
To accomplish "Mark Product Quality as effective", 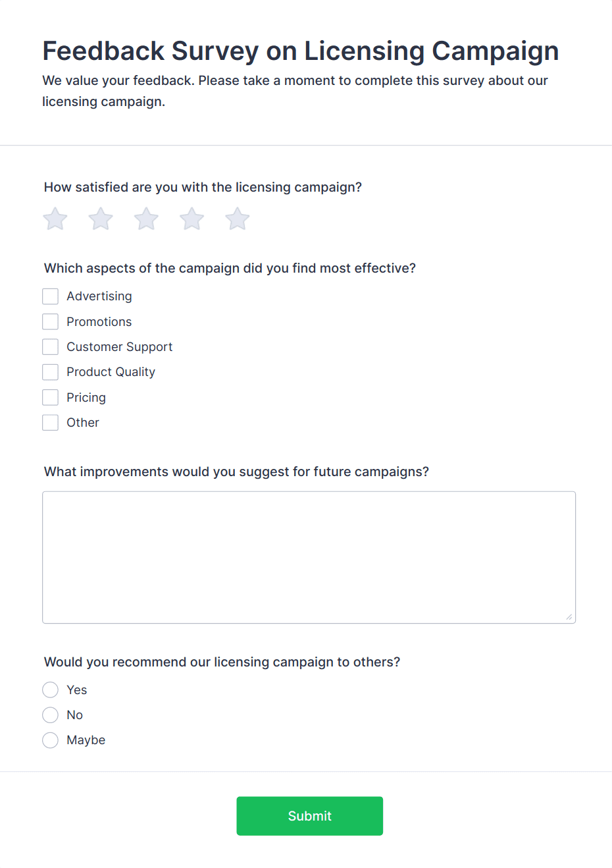I will 51,372.
